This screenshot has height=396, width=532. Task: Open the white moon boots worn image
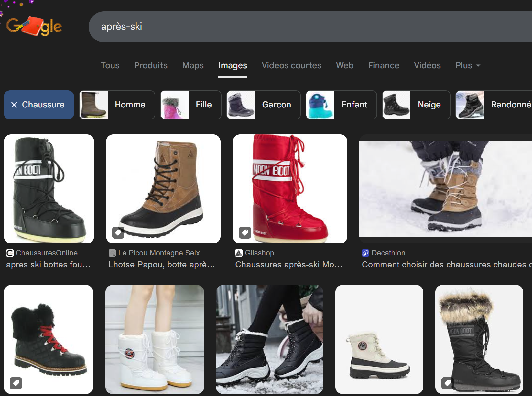[155, 339]
